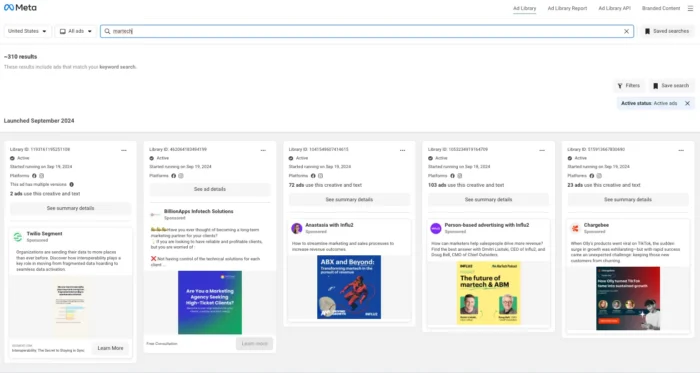Open more options on the BillionApps Infotech card

[x=263, y=150]
